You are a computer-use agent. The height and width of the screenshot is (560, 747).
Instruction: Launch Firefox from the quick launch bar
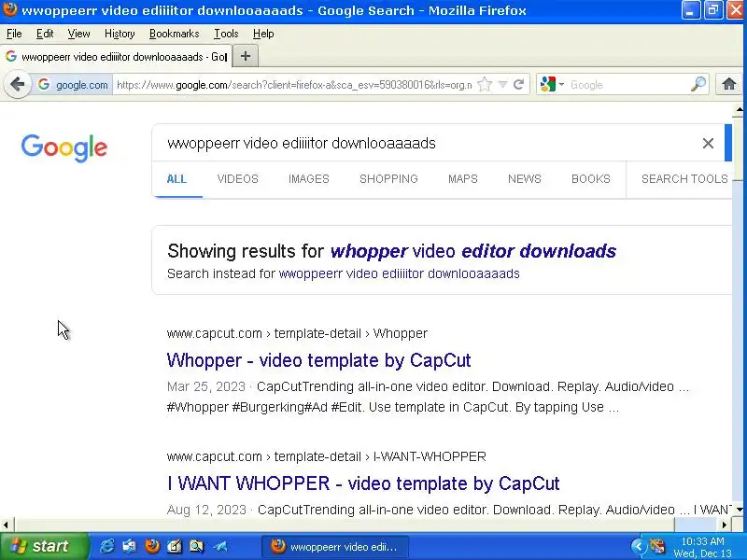[152, 546]
